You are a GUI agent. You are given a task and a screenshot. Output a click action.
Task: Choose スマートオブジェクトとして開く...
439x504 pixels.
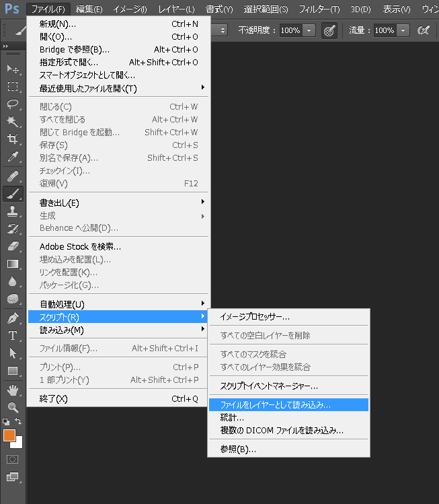click(x=118, y=75)
